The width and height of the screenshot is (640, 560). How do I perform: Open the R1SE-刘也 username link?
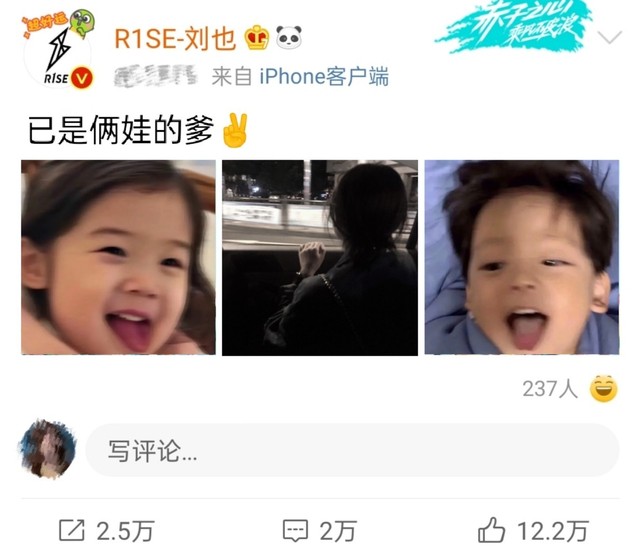pos(175,39)
